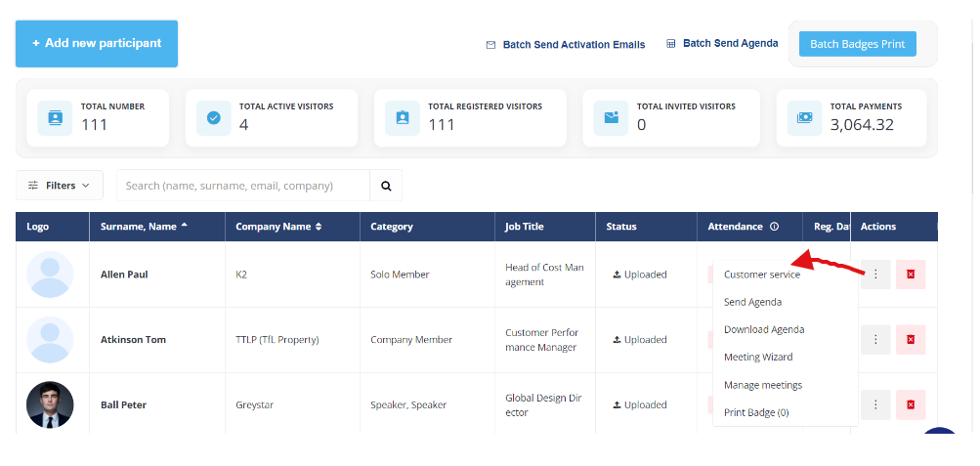Click the Speaker, Speaker category cell
This screenshot has height=466, width=980.
pyautogui.click(x=408, y=404)
